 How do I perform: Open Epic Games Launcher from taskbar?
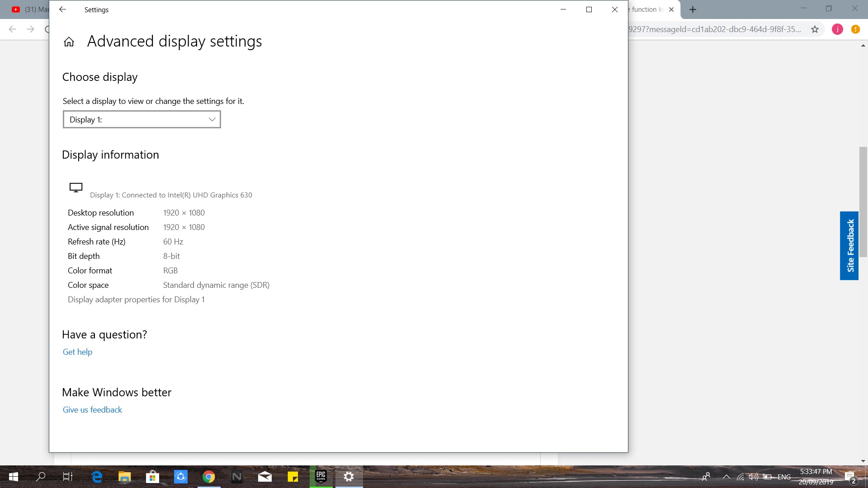point(321,477)
